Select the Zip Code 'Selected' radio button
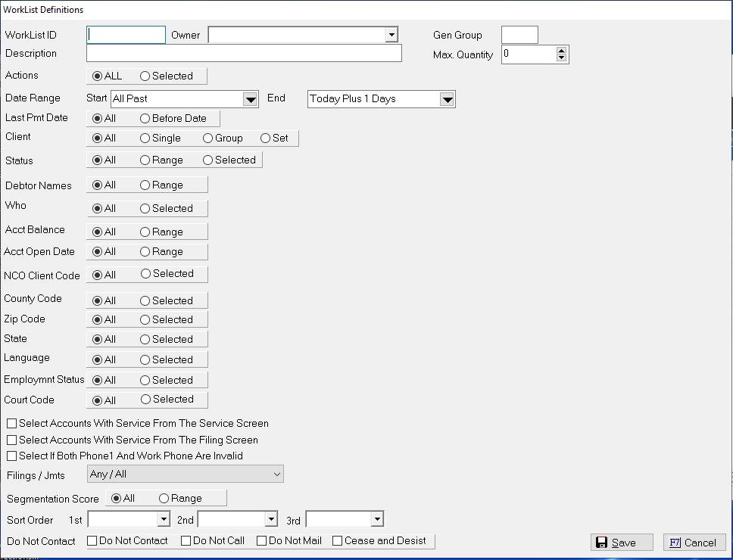733x560 pixels. tap(145, 320)
